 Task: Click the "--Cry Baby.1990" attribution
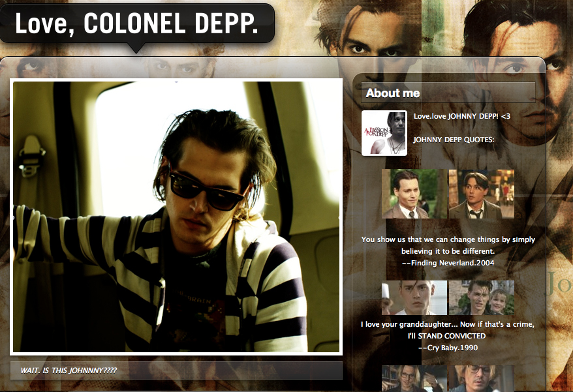tap(448, 348)
